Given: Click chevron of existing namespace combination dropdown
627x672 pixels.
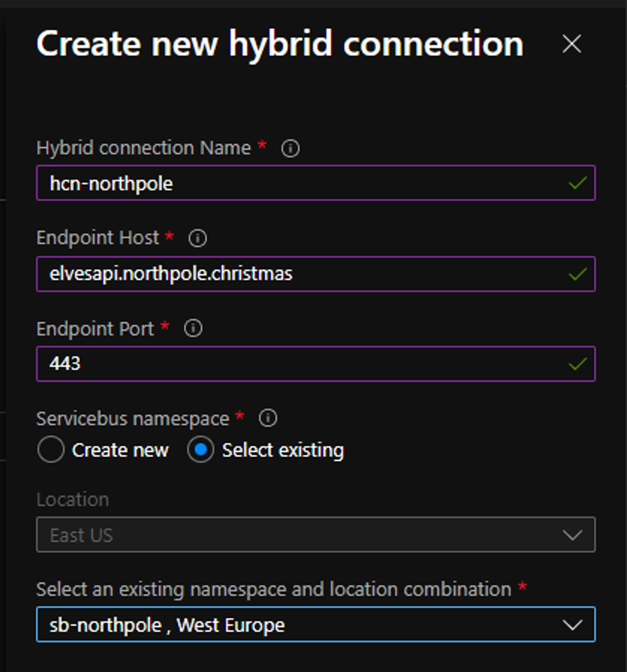Looking at the screenshot, I should 572,625.
